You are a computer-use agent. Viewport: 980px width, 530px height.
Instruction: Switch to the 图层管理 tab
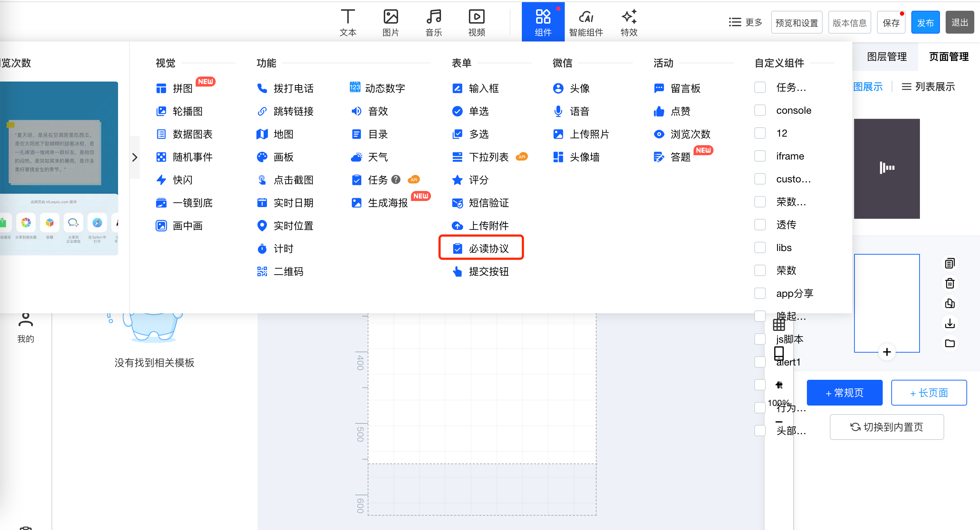click(886, 57)
